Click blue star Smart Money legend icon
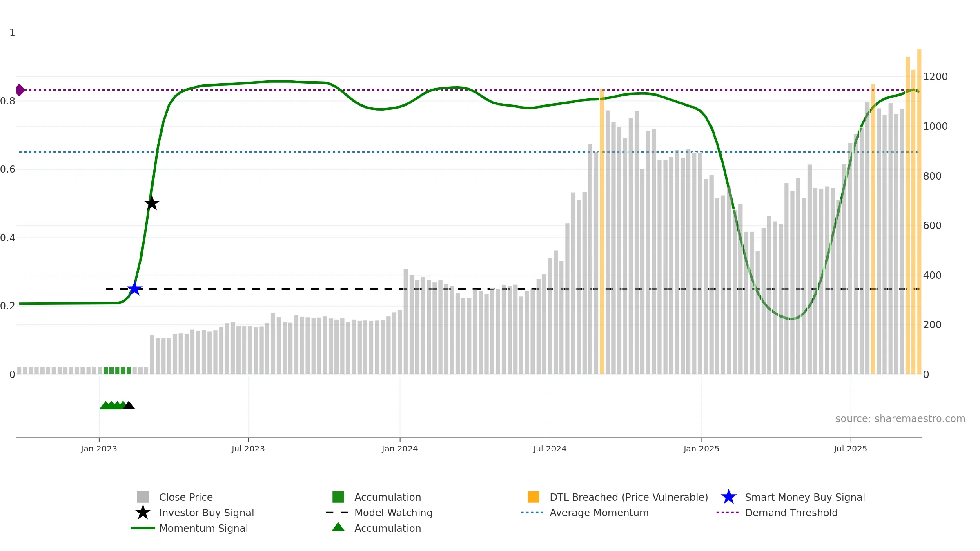980x551 pixels. click(x=728, y=497)
